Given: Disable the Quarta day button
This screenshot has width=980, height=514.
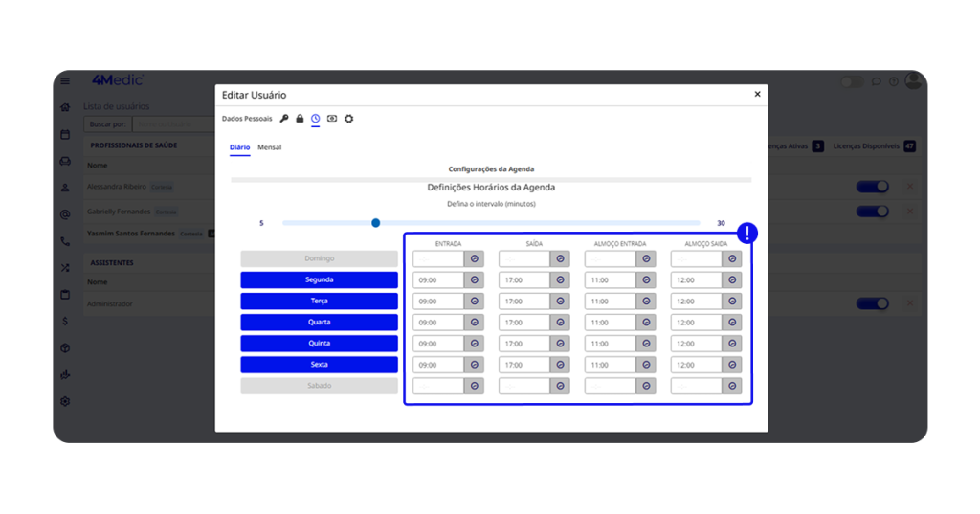Looking at the screenshot, I should click(319, 323).
